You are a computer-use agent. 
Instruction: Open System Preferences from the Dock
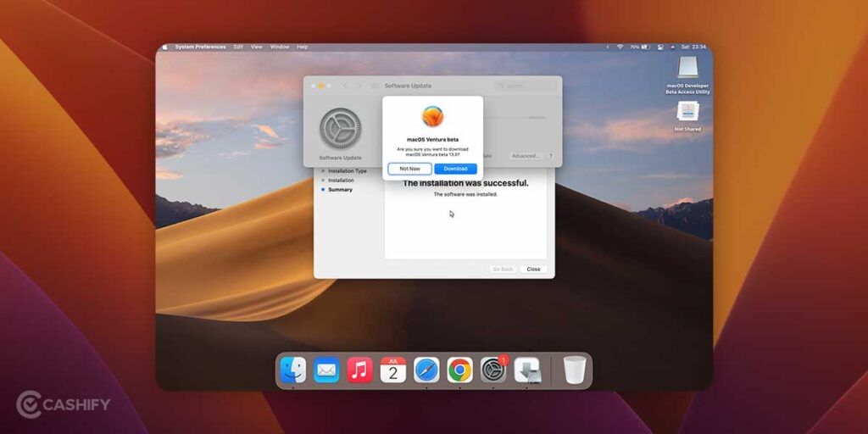click(x=493, y=370)
